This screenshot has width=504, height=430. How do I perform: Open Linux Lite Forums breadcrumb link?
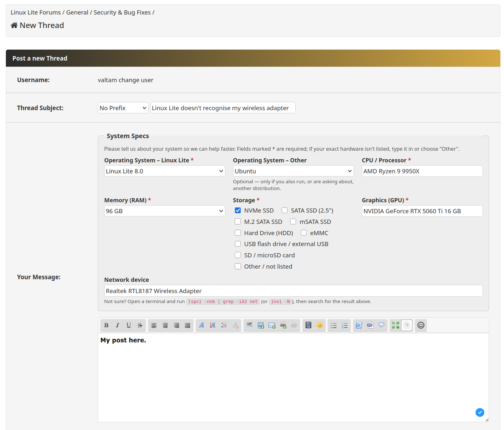click(x=36, y=12)
